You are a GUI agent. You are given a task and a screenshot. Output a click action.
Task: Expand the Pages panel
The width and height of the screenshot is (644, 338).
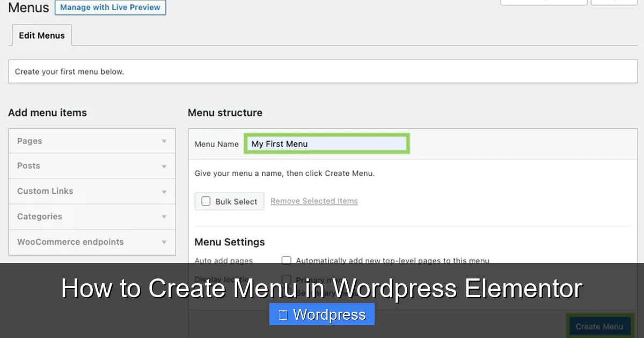coord(92,141)
